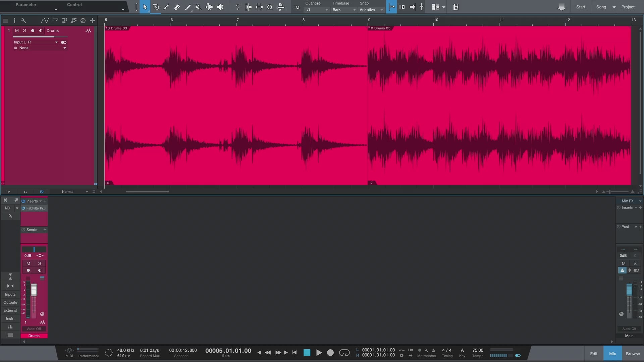Image resolution: width=644 pixels, height=362 pixels.
Task: Select the Arrow tool
Action: pos(145,7)
